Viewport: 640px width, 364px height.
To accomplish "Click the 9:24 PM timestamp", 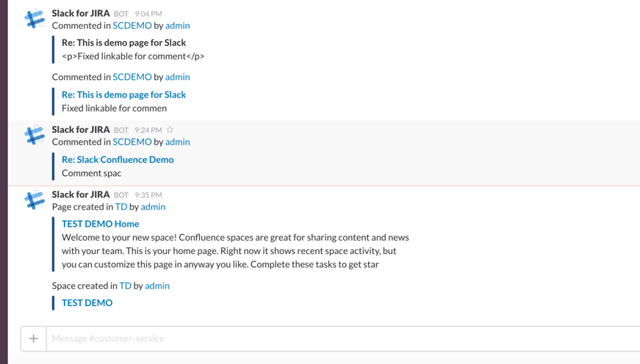I will pyautogui.click(x=148, y=130).
